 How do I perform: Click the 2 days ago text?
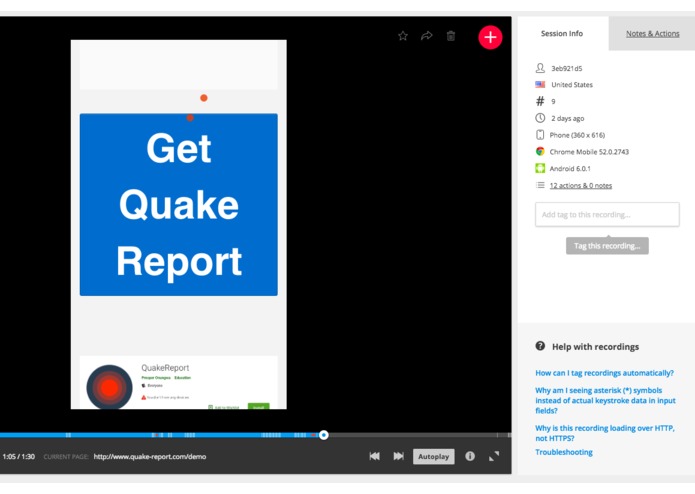click(567, 118)
